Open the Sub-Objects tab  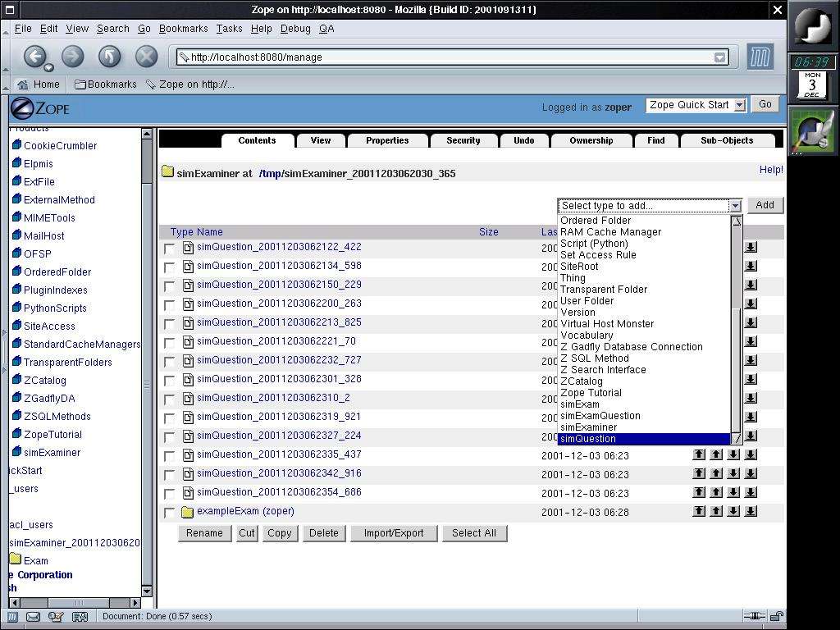727,140
